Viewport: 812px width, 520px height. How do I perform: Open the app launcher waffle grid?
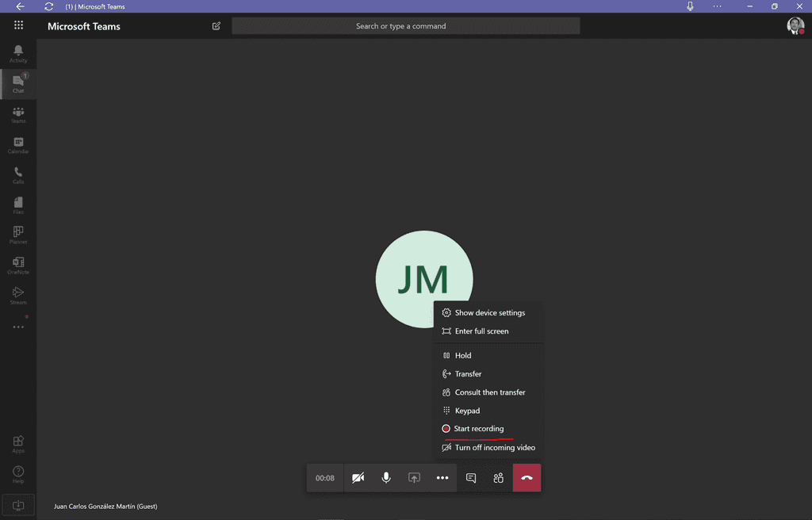point(18,25)
